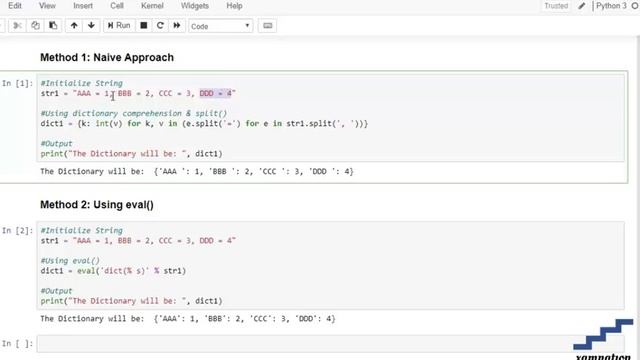The image size is (640, 360).
Task: Click the eval dict line in cell 2
Action: click(113, 271)
